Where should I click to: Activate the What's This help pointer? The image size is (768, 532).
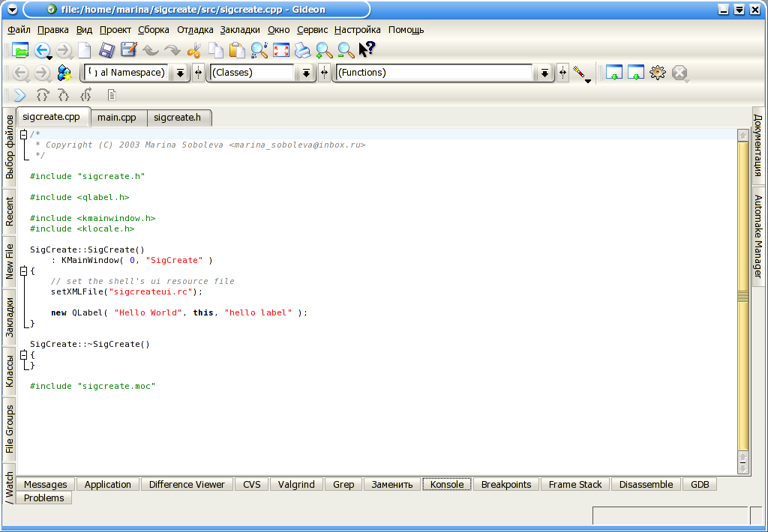[365, 48]
